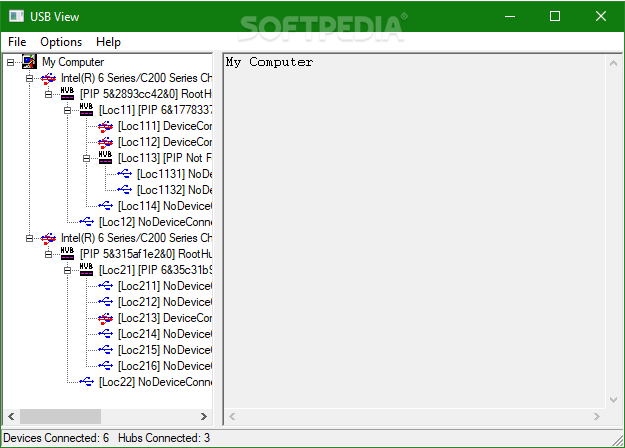Select the [Loc1131] NoDevice row text
The height and width of the screenshot is (448, 625).
(175, 174)
